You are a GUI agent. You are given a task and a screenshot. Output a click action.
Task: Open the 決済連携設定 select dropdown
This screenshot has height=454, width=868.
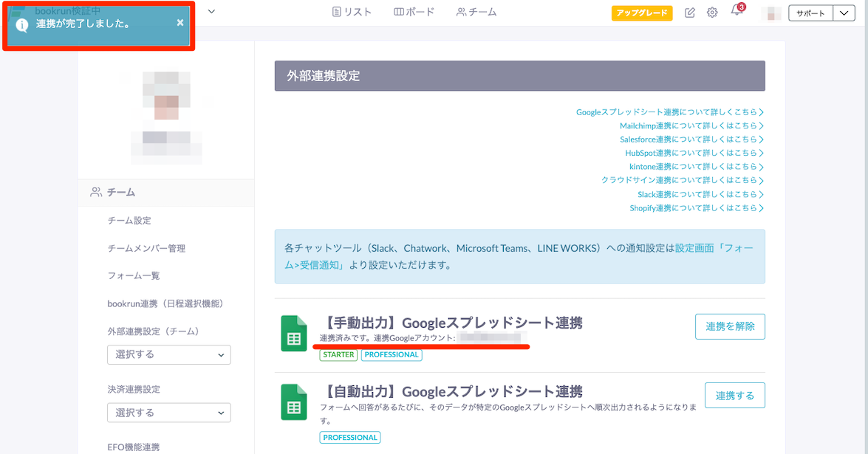[x=169, y=413]
